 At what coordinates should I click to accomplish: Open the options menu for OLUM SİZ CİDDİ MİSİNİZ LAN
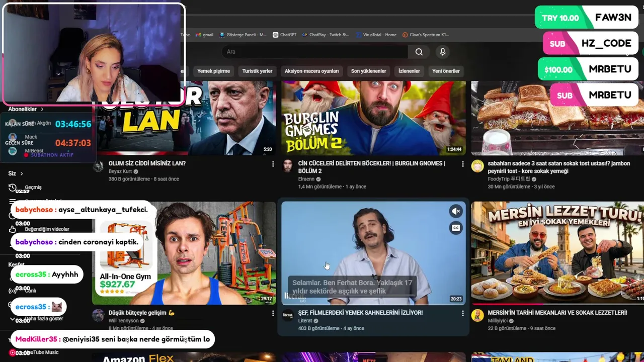click(x=273, y=164)
